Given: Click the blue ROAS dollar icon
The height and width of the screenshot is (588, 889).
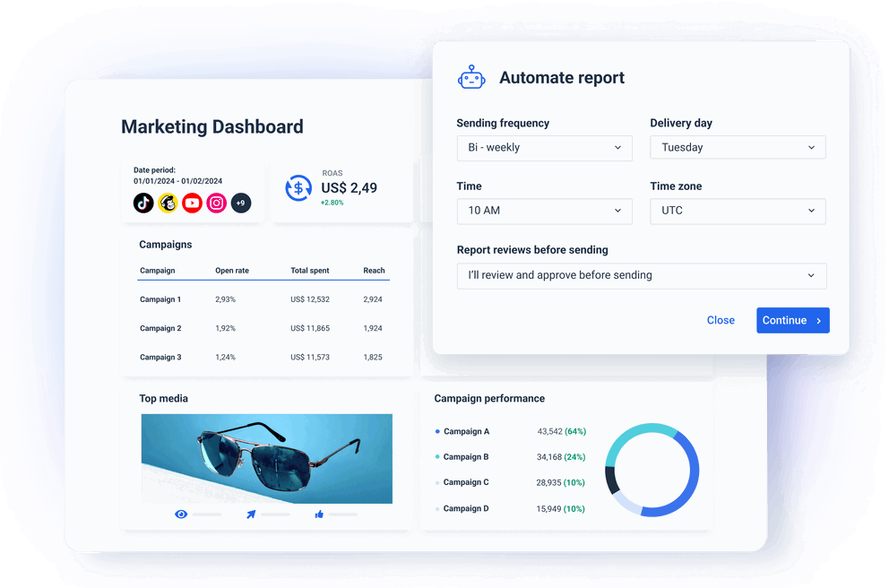Looking at the screenshot, I should [x=298, y=188].
